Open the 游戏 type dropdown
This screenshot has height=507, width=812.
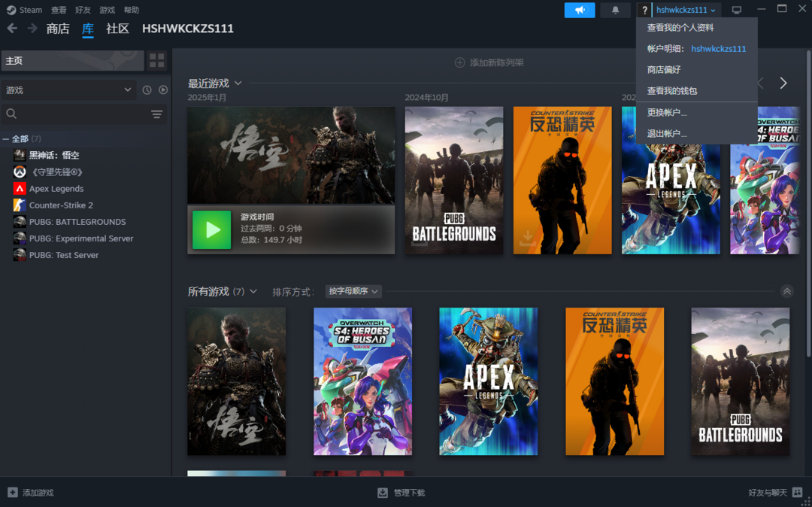(68, 90)
